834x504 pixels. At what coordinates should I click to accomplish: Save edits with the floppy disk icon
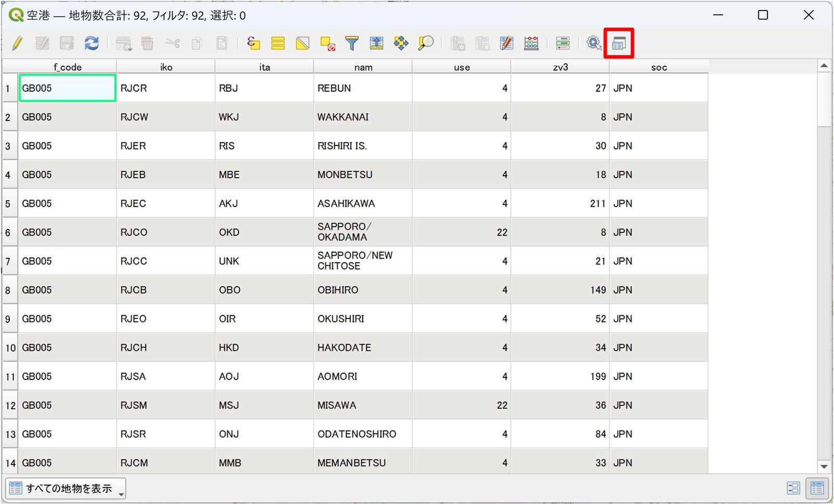67,43
